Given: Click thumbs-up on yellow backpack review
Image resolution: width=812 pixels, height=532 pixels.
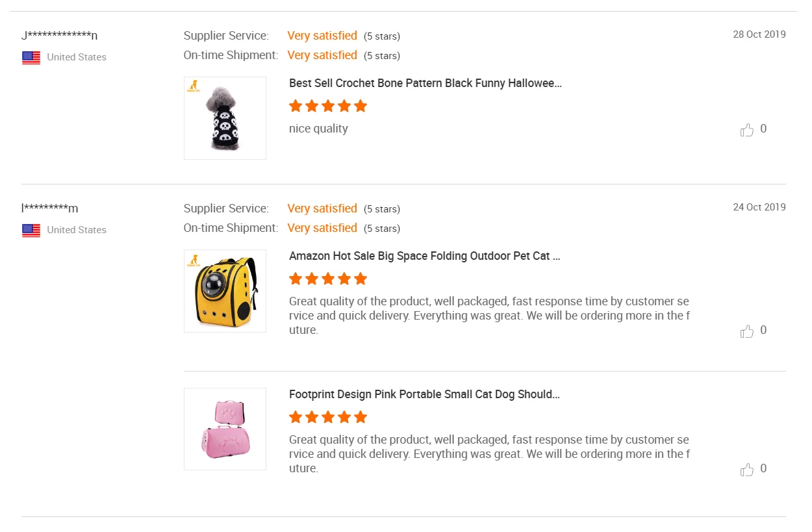Looking at the screenshot, I should [x=747, y=331].
